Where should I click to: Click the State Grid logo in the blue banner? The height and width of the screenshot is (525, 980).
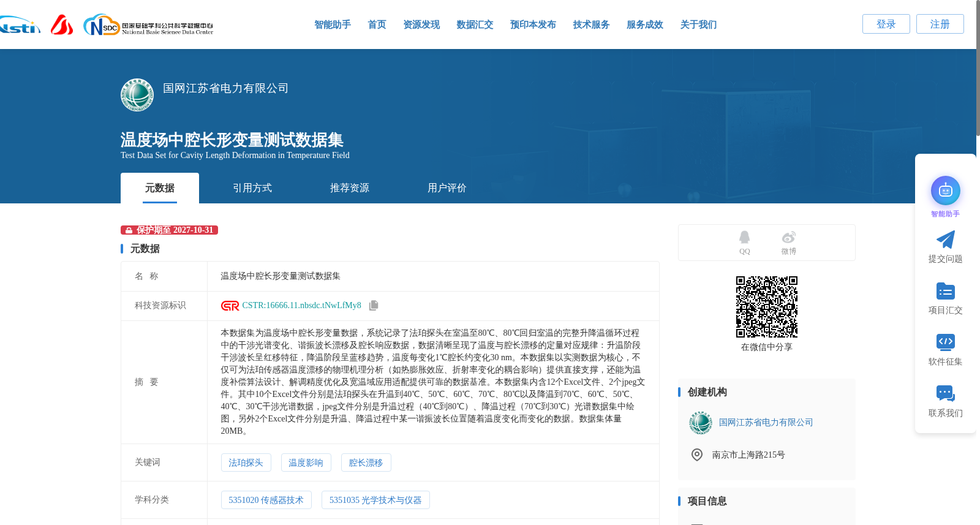[x=137, y=95]
